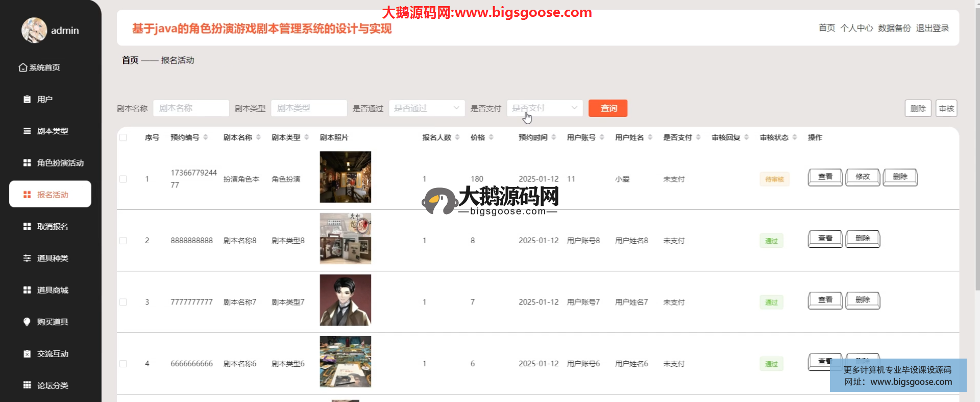
Task: Go to 个人中心 in the top navigation
Action: click(x=856, y=28)
